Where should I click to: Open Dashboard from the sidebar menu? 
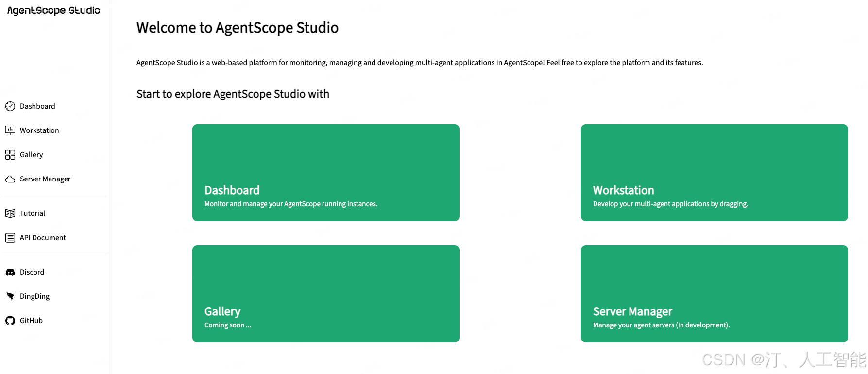[x=37, y=106]
